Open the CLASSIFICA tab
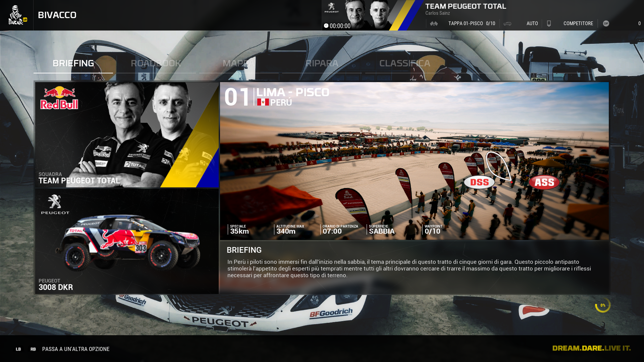The width and height of the screenshot is (644, 362). click(405, 63)
